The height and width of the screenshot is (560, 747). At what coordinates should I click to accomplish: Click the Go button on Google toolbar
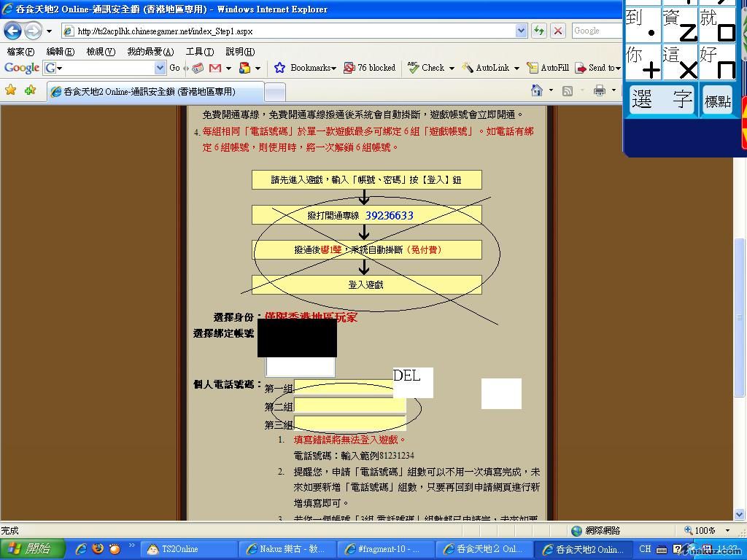(174, 68)
